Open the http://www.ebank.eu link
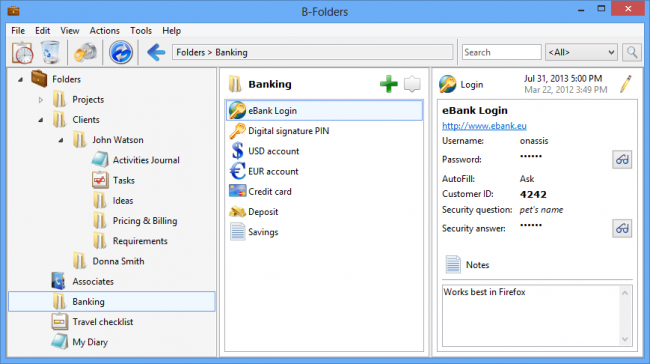Viewport: 650px width, 364px height. pyautogui.click(x=484, y=126)
